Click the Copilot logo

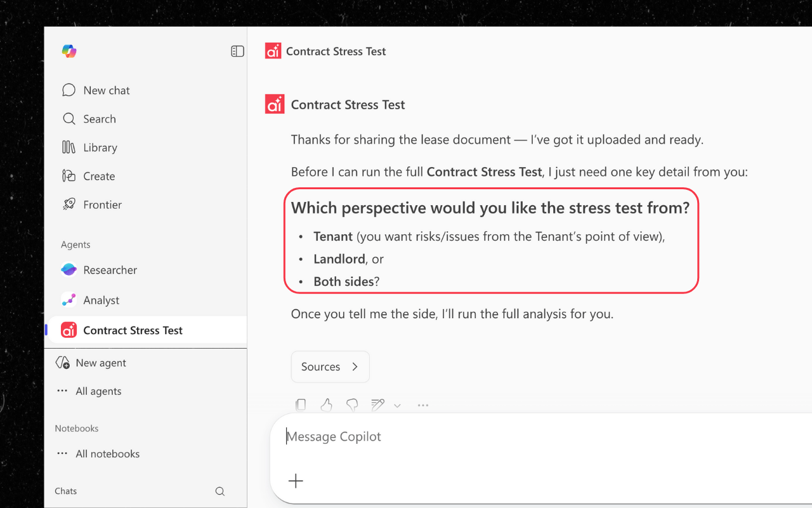point(69,51)
